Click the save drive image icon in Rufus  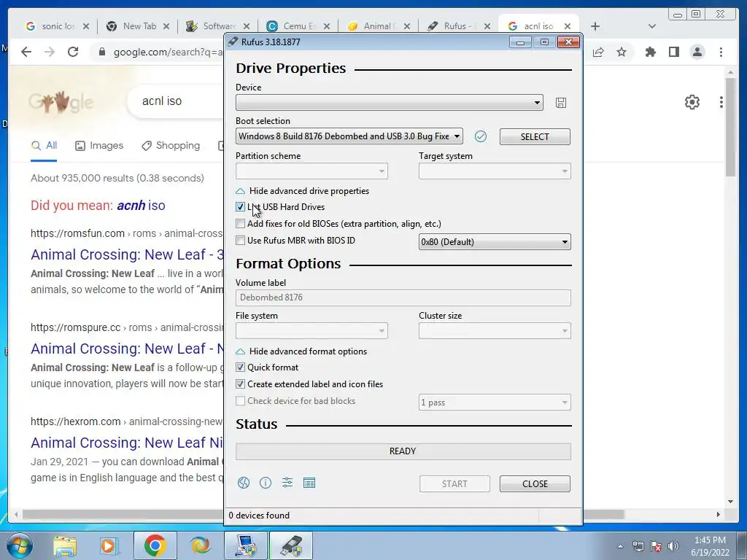point(561,103)
